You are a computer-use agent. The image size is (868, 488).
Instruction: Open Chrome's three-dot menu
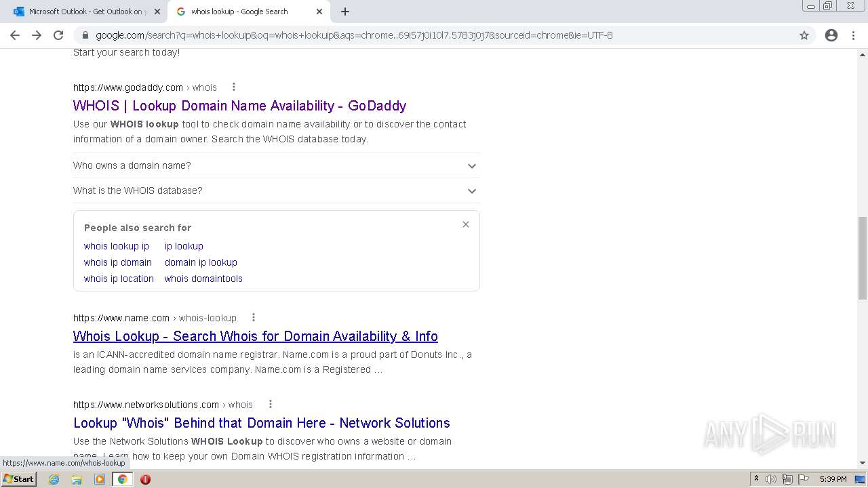853,35
